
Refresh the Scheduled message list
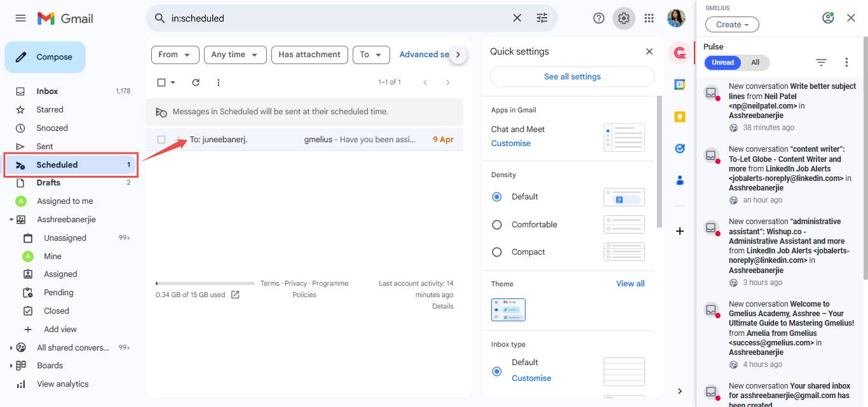pos(195,82)
